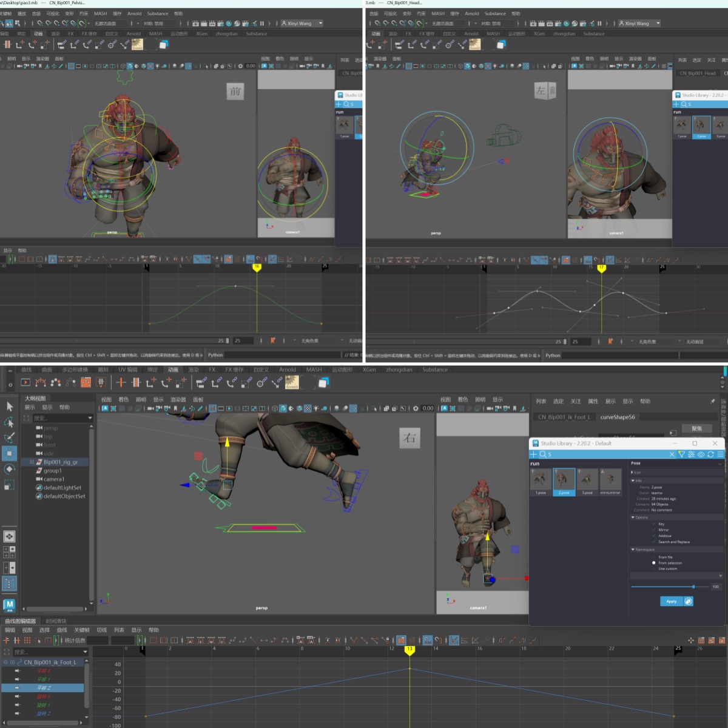Open graph editor search dropdown arrow
This screenshot has height=728, width=728.
(85, 652)
